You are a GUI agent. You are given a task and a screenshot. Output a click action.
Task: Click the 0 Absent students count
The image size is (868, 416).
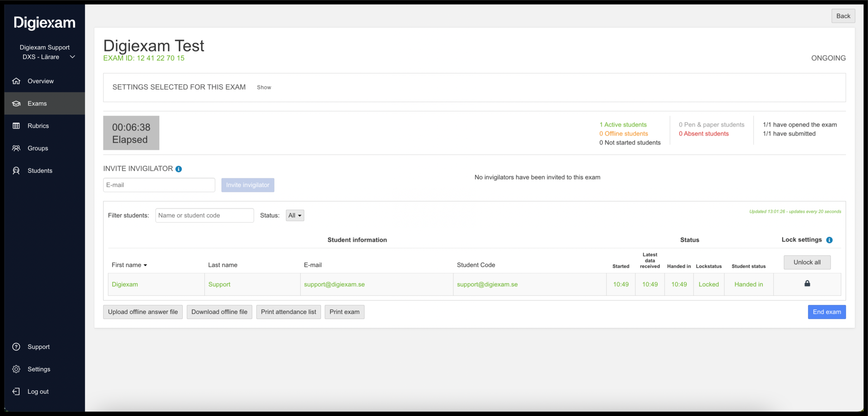[703, 134]
